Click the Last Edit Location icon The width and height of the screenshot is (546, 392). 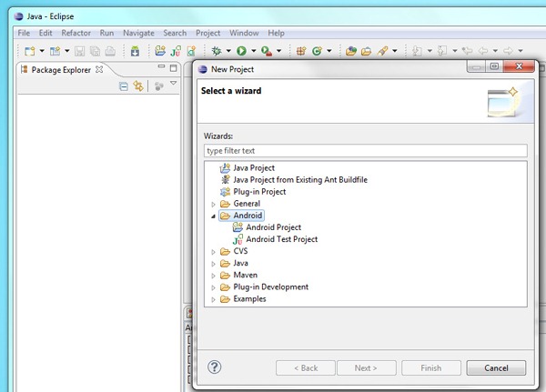point(467,51)
